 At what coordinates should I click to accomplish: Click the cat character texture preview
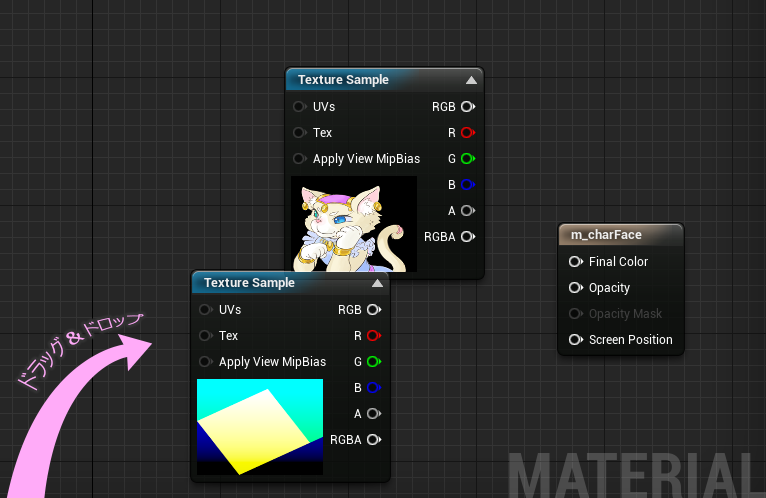pyautogui.click(x=354, y=224)
